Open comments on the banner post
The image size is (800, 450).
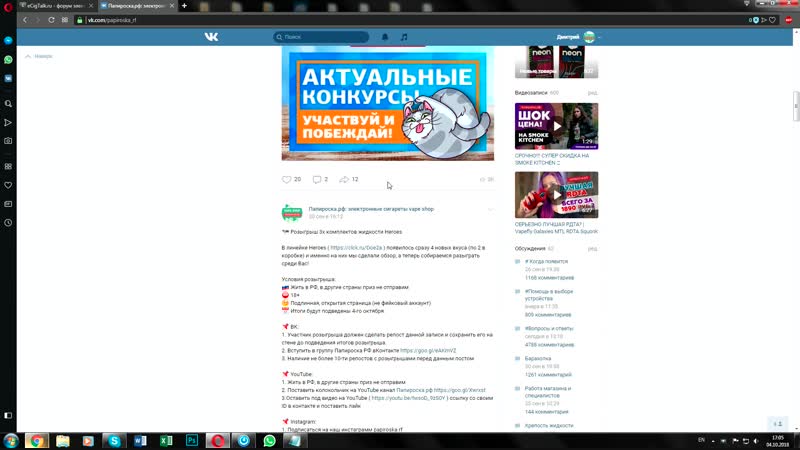320,179
